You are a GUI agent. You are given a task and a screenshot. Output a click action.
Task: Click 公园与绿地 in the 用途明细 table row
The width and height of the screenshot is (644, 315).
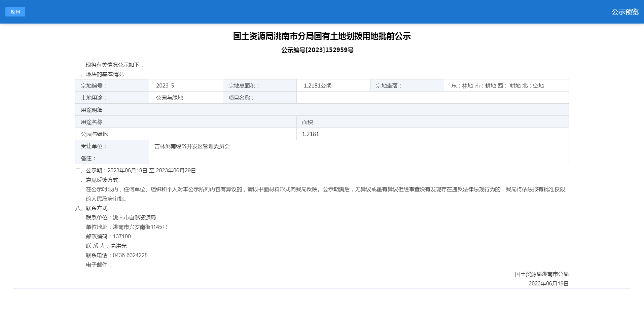[94, 134]
